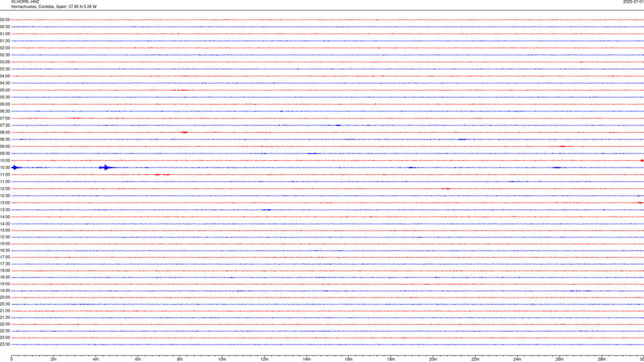The height and width of the screenshot is (362, 644).
Task: Click the 18:00 time label
Action: tap(5, 270)
